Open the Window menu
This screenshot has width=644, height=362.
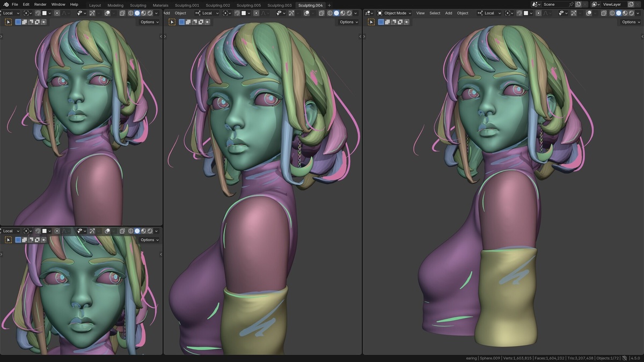(58, 4)
